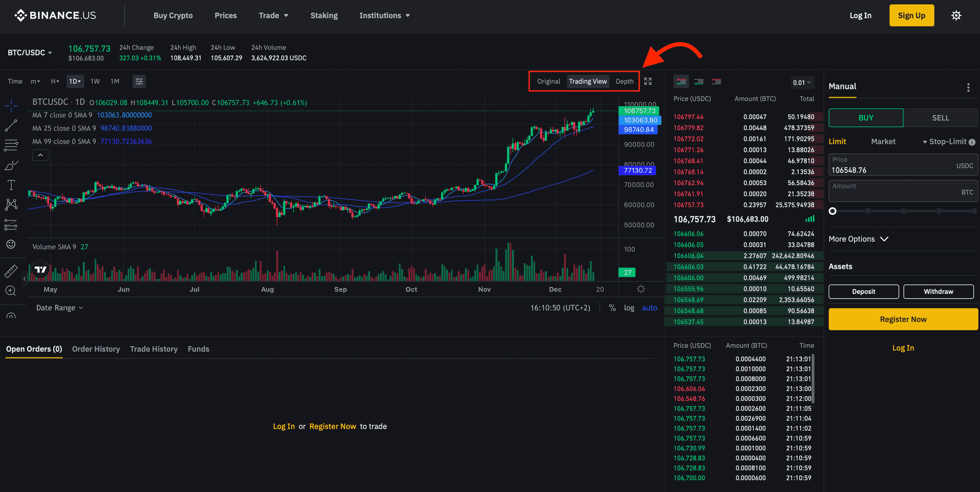Open the chart indicator settings icon

[x=139, y=81]
